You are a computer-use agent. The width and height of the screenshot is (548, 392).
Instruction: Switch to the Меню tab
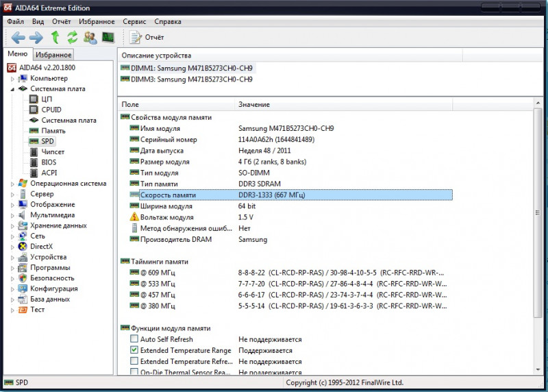point(18,54)
